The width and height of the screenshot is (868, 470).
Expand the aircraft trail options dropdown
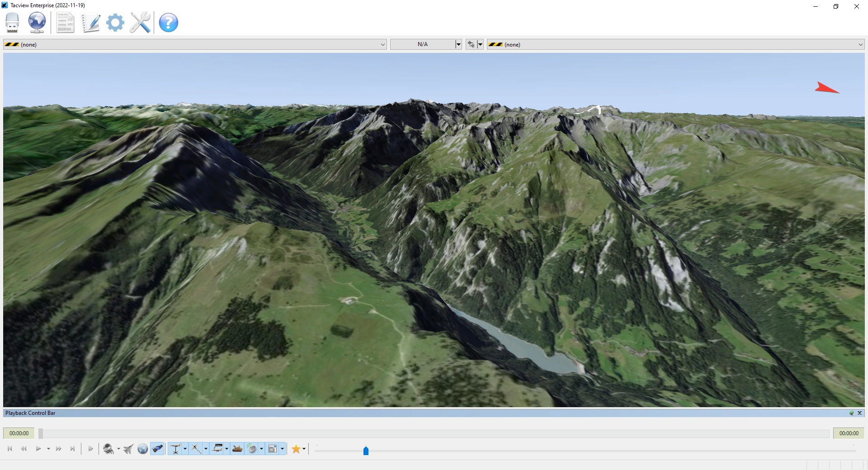point(206,449)
